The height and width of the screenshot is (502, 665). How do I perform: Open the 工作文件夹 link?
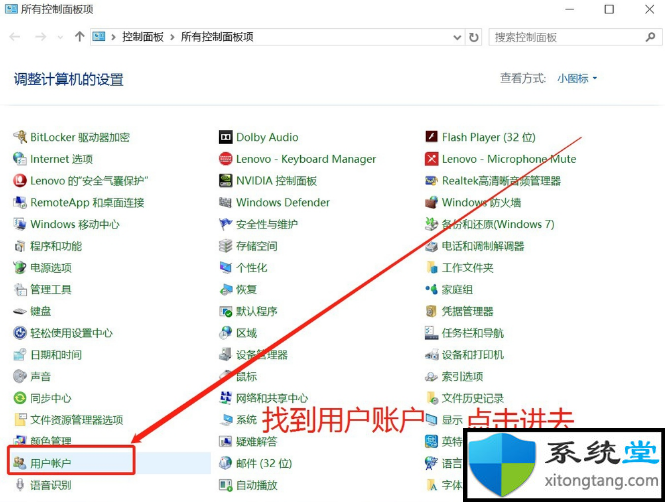[467, 268]
